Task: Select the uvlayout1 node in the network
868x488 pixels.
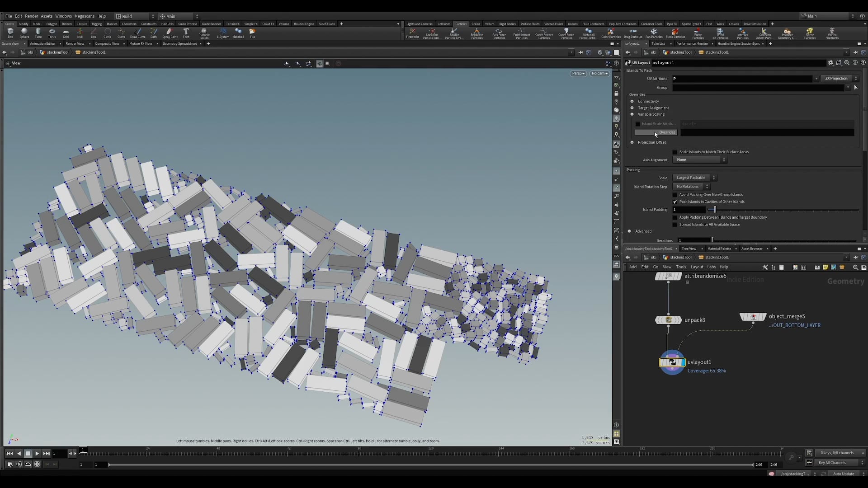Action: click(672, 362)
